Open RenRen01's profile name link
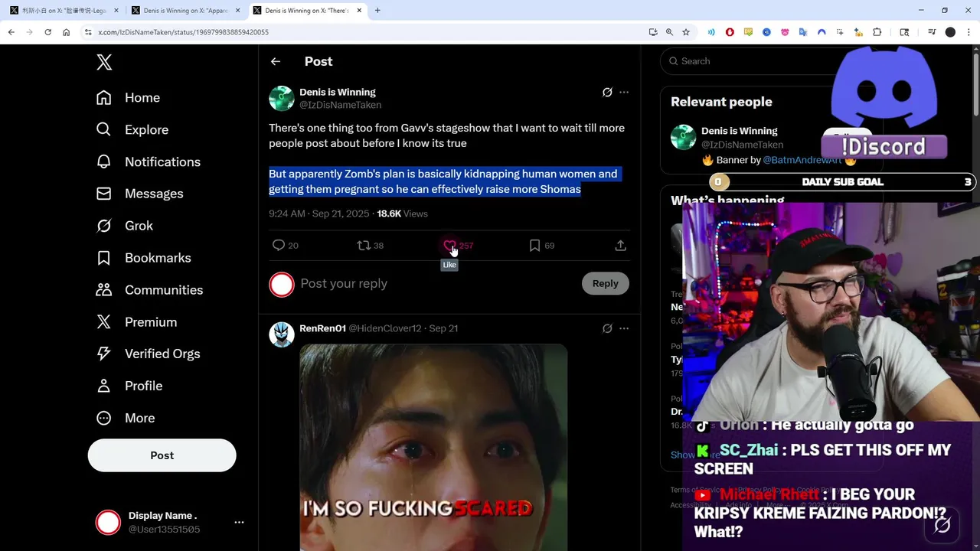 click(x=322, y=328)
